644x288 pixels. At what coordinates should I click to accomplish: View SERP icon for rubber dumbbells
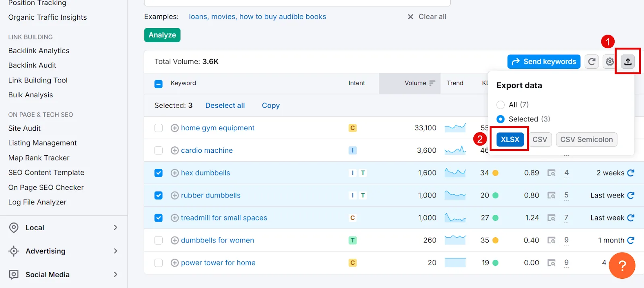551,195
